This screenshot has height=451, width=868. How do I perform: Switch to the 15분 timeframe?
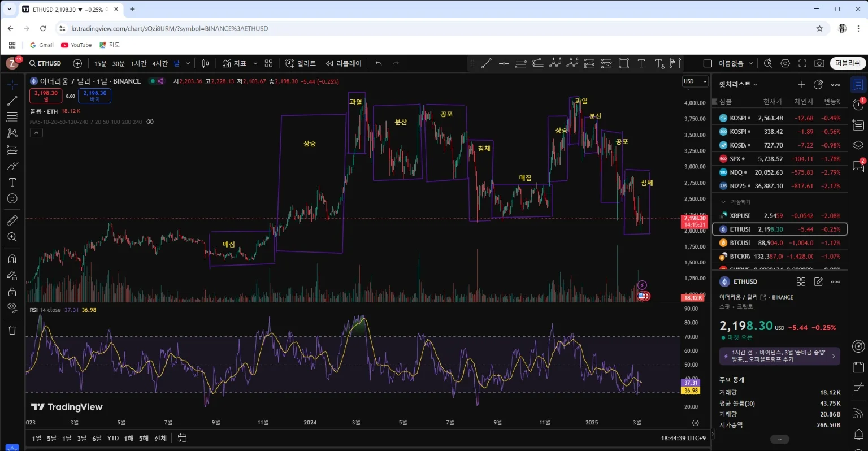100,63
